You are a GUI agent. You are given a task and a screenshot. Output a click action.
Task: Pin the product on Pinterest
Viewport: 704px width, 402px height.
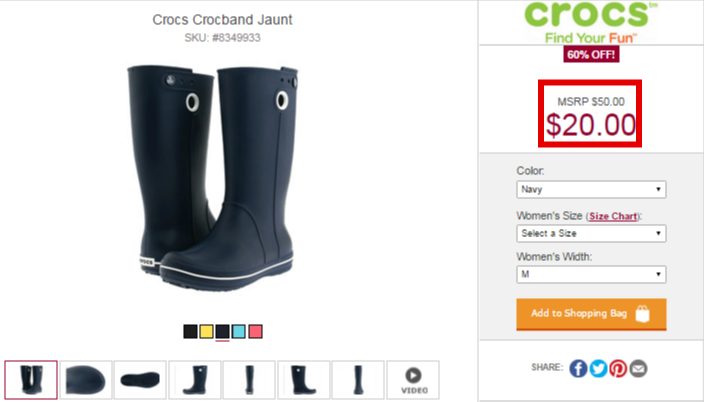point(618,368)
